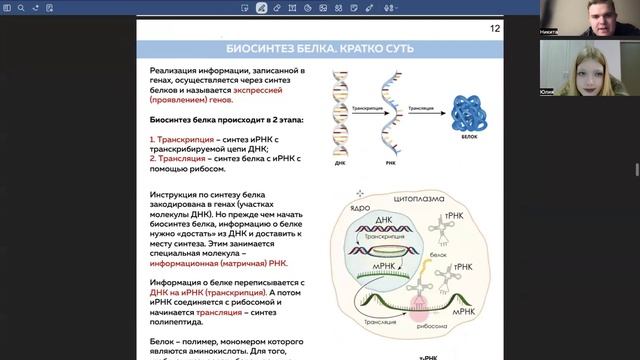
Task: Click the single-strand RNA illustration
Action: click(x=392, y=113)
